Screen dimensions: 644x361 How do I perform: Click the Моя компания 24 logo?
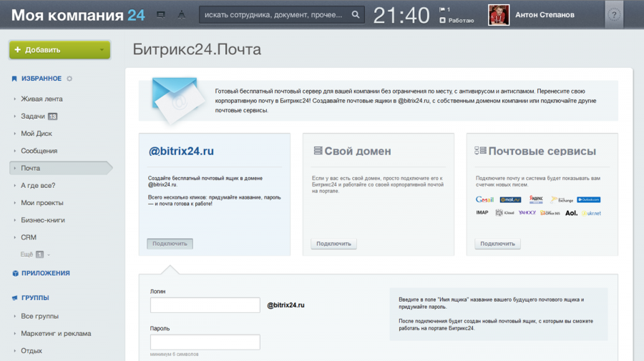pyautogui.click(x=78, y=15)
